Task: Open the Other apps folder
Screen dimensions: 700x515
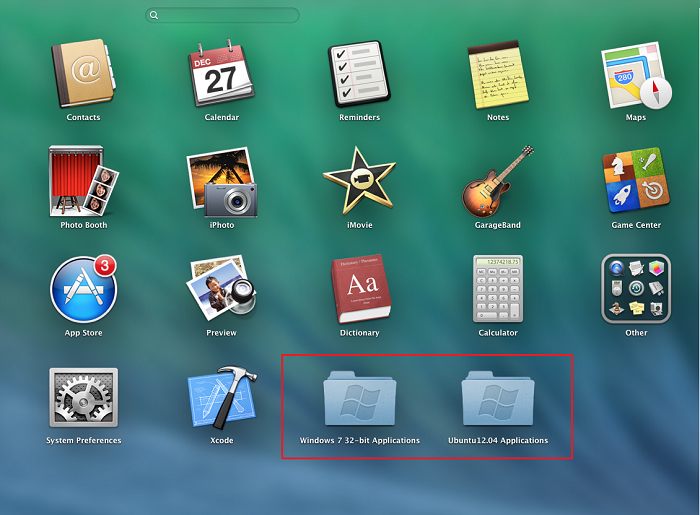Action: (x=636, y=289)
